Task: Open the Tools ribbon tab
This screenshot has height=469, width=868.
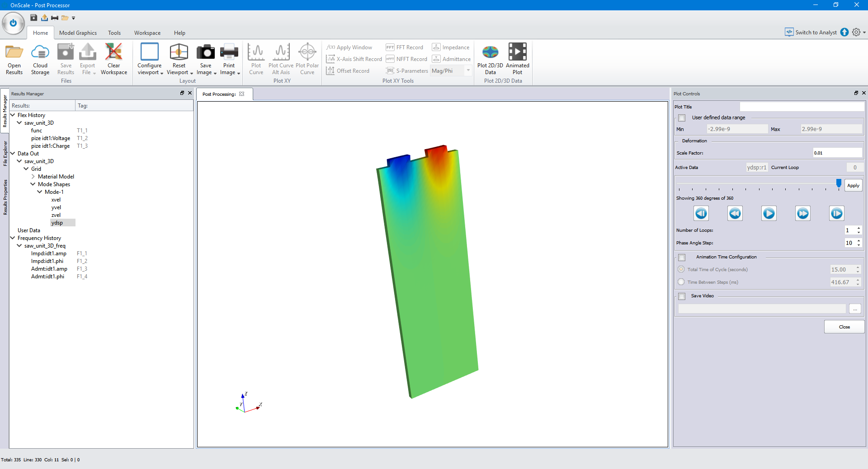Action: (x=114, y=33)
